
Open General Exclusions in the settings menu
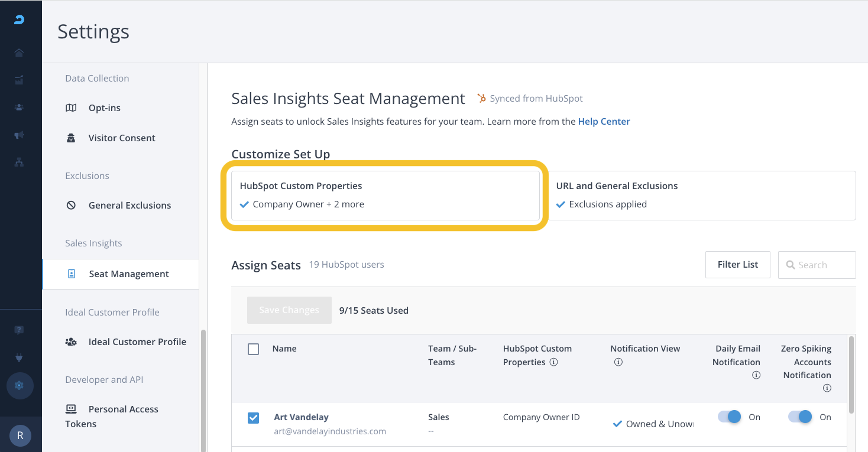[x=129, y=206]
